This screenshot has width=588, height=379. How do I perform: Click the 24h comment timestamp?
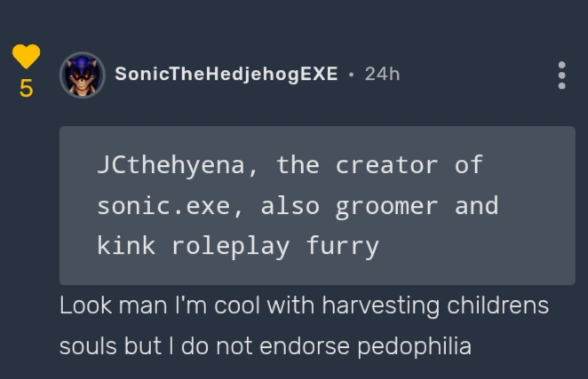(x=382, y=74)
